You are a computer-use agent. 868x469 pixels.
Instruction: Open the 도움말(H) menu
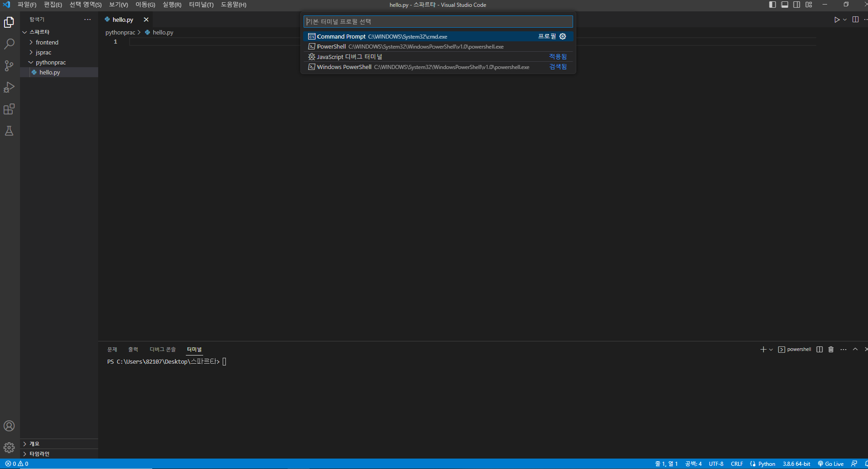pos(234,5)
